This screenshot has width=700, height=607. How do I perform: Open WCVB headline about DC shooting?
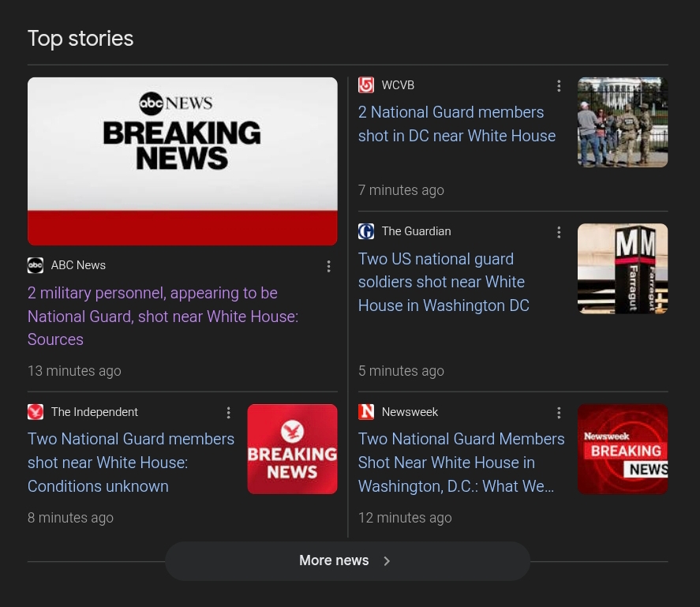(x=456, y=124)
